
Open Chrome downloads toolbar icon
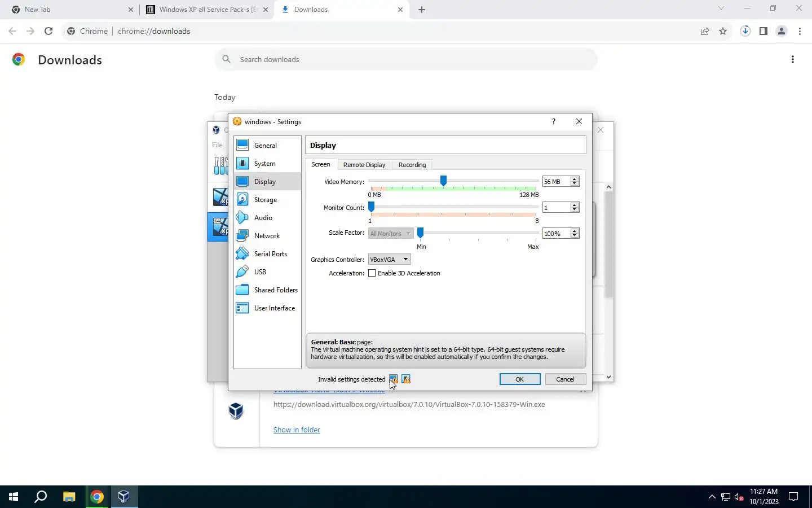(745, 31)
